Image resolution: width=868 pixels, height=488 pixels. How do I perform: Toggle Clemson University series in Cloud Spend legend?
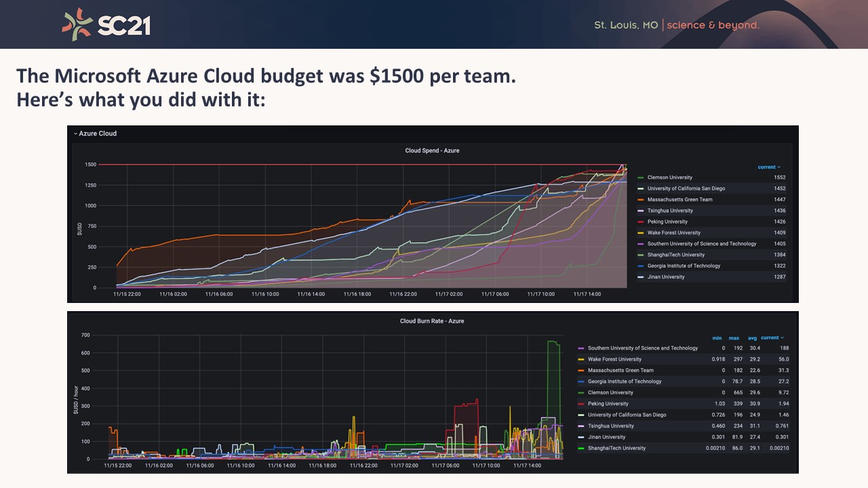(x=669, y=178)
